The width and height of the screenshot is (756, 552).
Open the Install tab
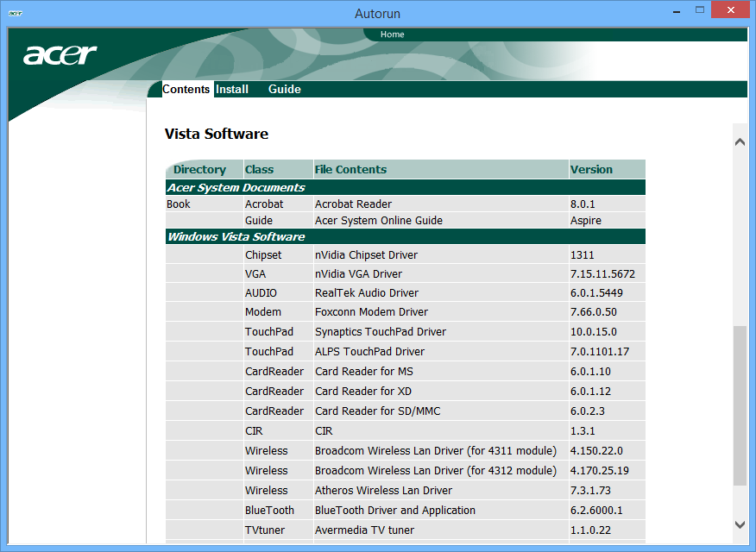[232, 90]
